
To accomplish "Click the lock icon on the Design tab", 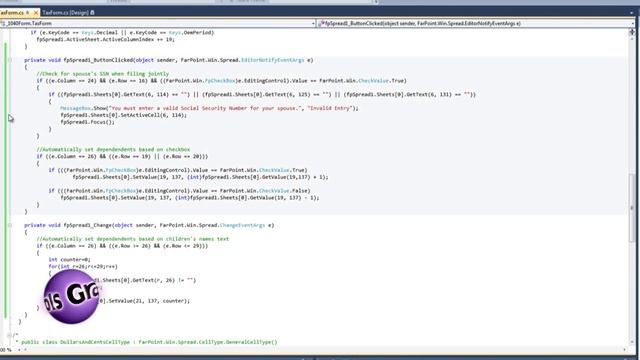I will [92, 13].
